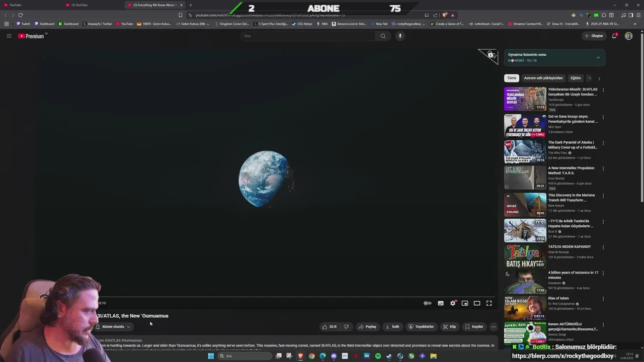Screen dimensions: 644x362
Task: Open options for Arktik Tundra video
Action: (x=603, y=222)
